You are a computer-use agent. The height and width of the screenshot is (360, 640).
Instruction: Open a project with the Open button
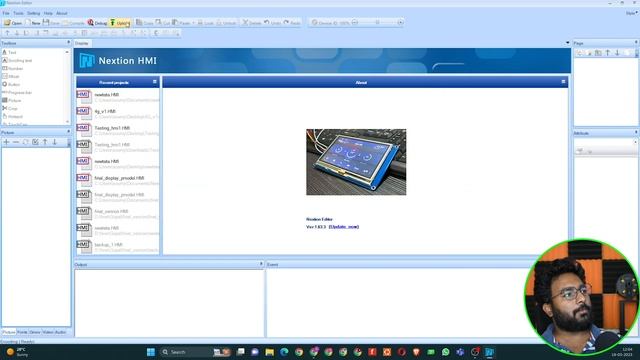pyautogui.click(x=13, y=23)
